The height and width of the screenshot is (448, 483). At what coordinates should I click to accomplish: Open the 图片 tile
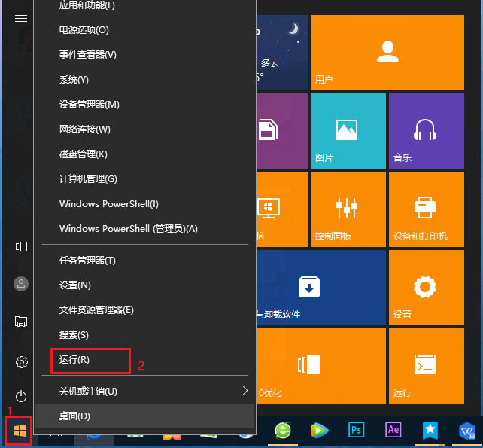347,130
